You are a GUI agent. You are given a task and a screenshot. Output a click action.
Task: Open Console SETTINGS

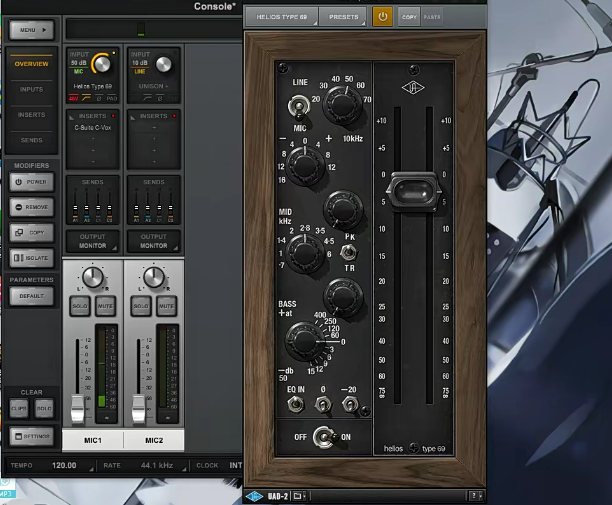pyautogui.click(x=32, y=436)
